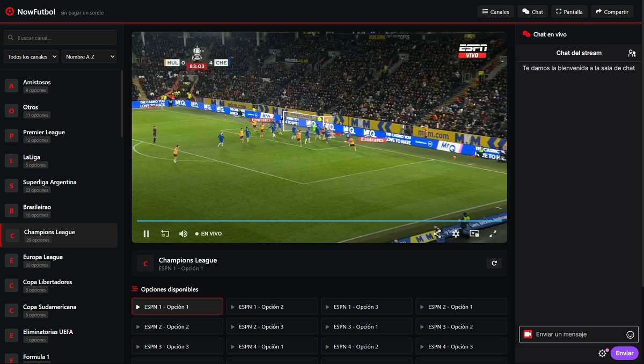
Task: Toggle the Canales panel from header
Action: click(495, 11)
